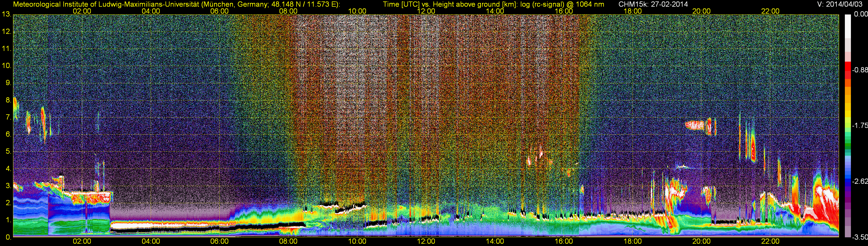Click the 02:00 label on the top time axis
The width and height of the screenshot is (868, 246).
82,11
